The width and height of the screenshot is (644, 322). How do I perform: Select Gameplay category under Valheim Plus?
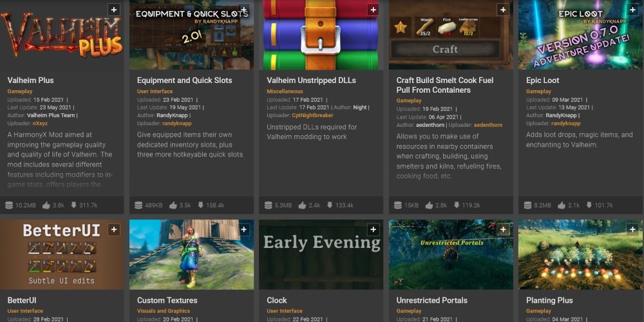pyautogui.click(x=20, y=91)
